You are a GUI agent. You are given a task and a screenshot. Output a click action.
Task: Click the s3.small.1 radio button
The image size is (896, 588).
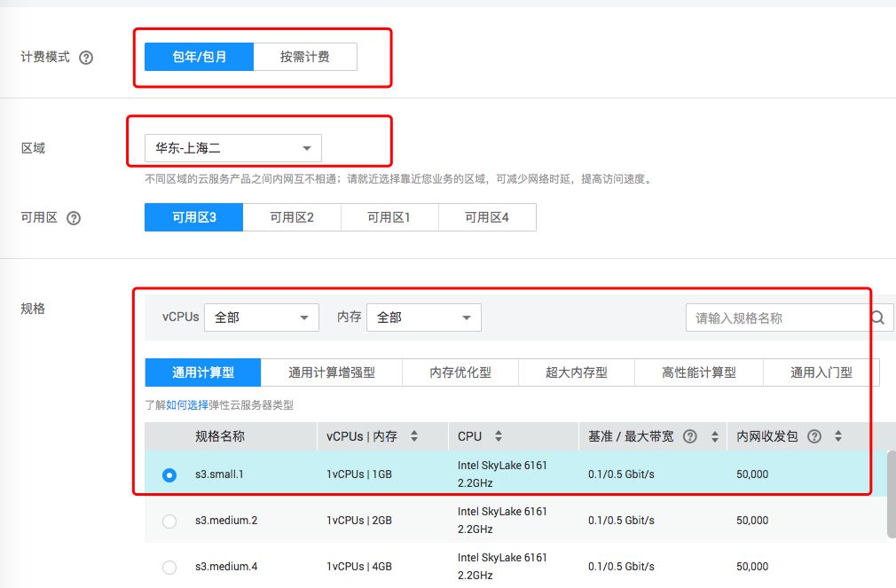(x=169, y=474)
